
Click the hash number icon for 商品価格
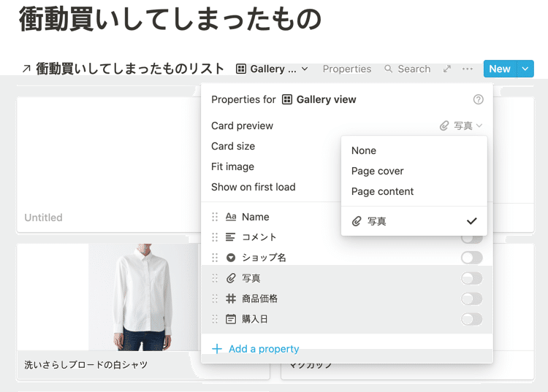point(231,299)
